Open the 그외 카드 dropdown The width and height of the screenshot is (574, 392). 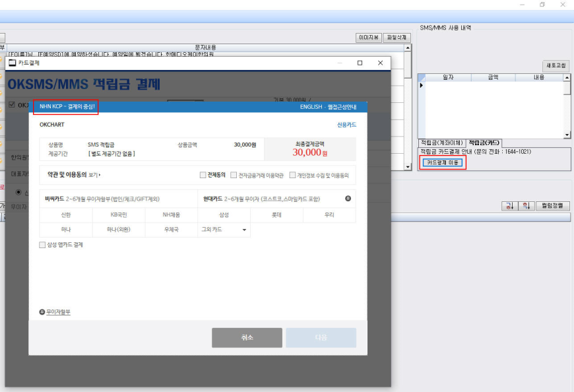pos(224,230)
